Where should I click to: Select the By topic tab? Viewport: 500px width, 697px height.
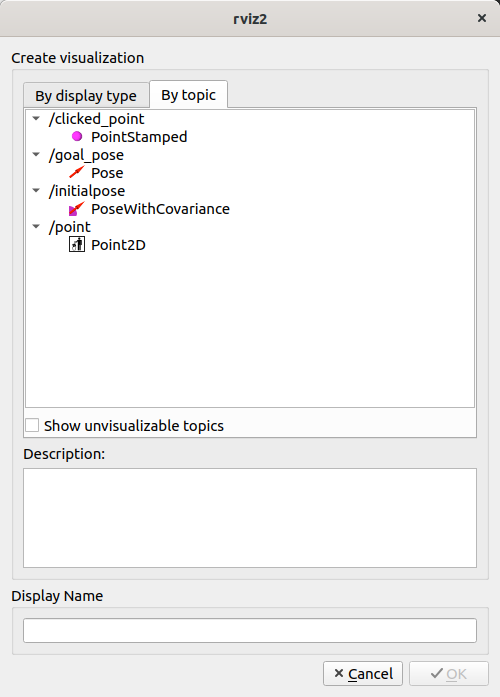pyautogui.click(x=188, y=95)
